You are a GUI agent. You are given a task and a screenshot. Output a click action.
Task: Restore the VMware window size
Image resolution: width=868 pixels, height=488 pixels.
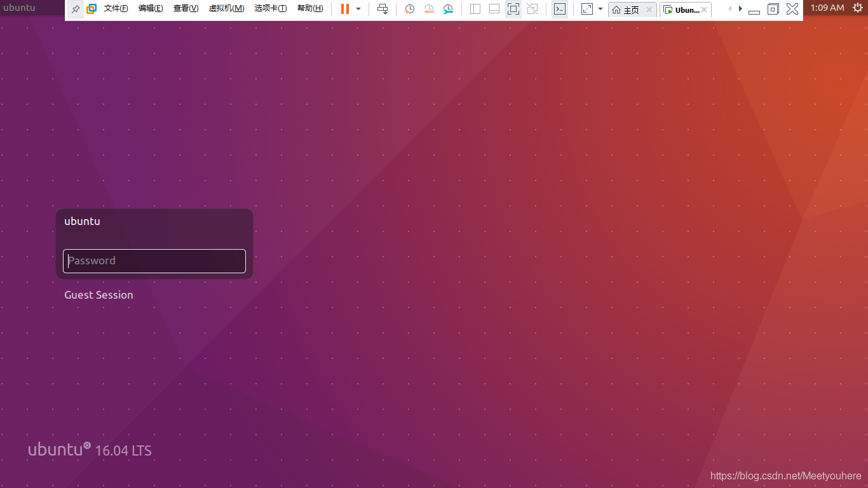773,9
